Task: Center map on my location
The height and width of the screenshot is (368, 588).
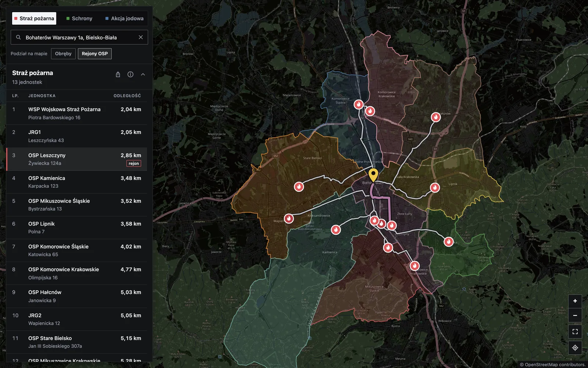Action: (x=575, y=348)
